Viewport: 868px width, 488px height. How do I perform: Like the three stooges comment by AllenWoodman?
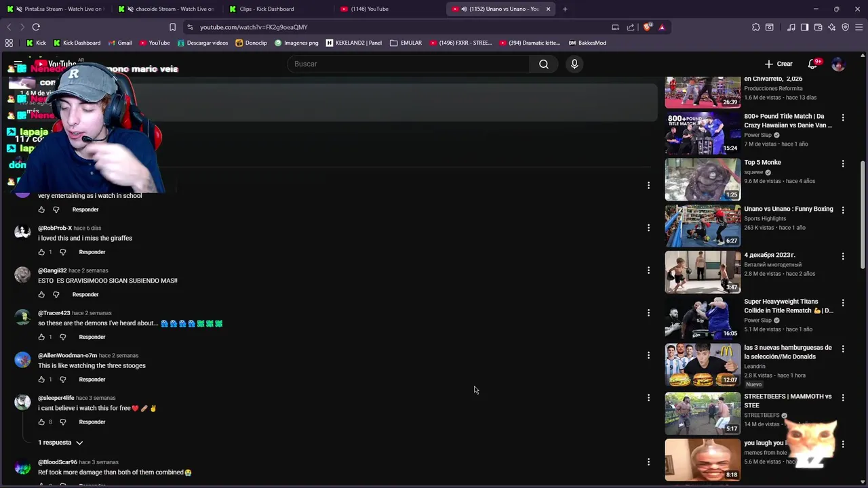pos(41,380)
